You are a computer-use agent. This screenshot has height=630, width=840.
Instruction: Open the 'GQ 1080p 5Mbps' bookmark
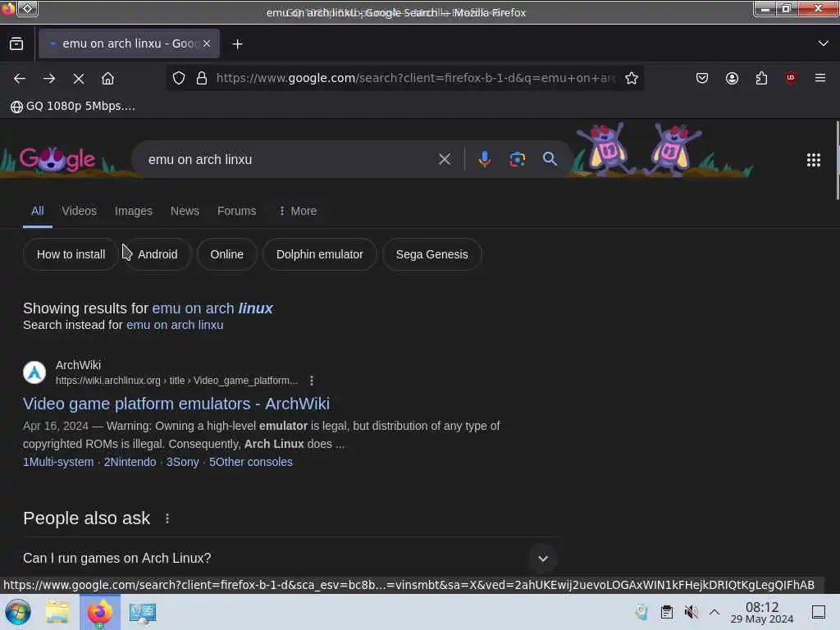point(73,106)
